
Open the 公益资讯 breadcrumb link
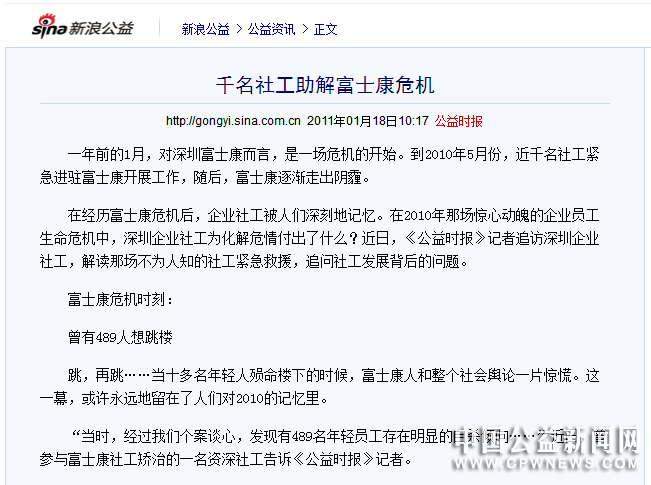coord(272,29)
